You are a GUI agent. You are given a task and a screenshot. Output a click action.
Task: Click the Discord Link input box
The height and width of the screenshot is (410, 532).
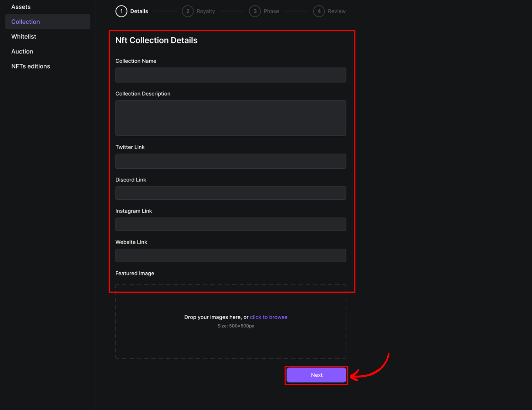231,193
